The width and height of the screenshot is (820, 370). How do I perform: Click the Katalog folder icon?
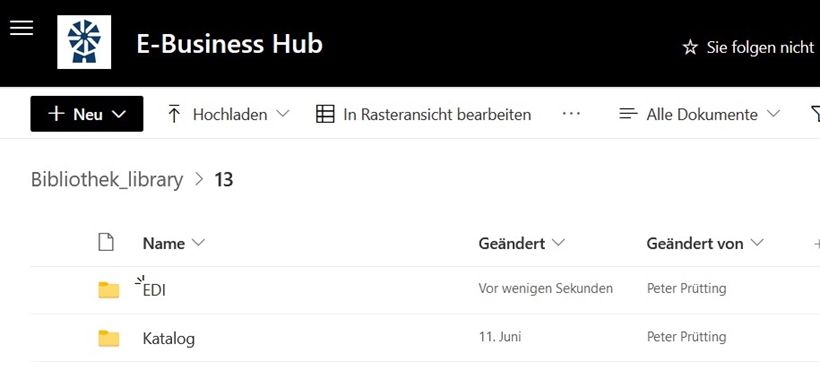(109, 338)
